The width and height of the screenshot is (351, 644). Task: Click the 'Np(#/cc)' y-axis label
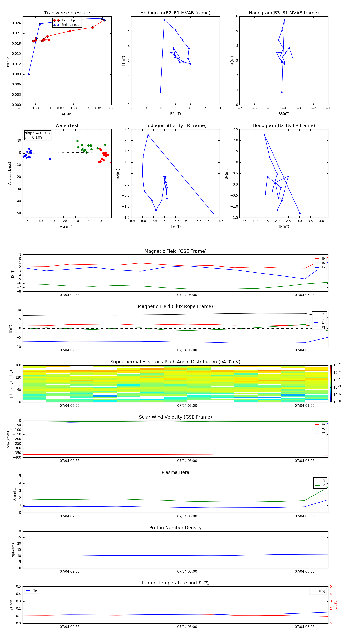13,550
